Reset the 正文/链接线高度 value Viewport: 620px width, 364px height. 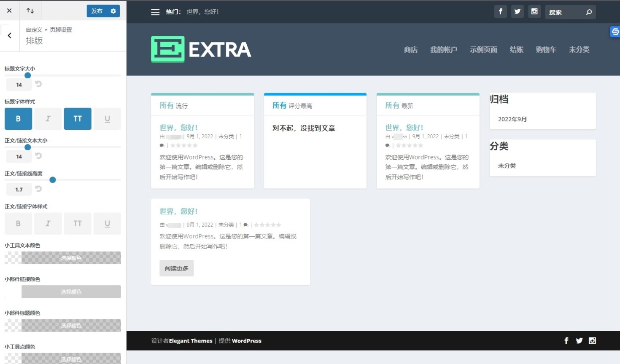click(x=38, y=189)
